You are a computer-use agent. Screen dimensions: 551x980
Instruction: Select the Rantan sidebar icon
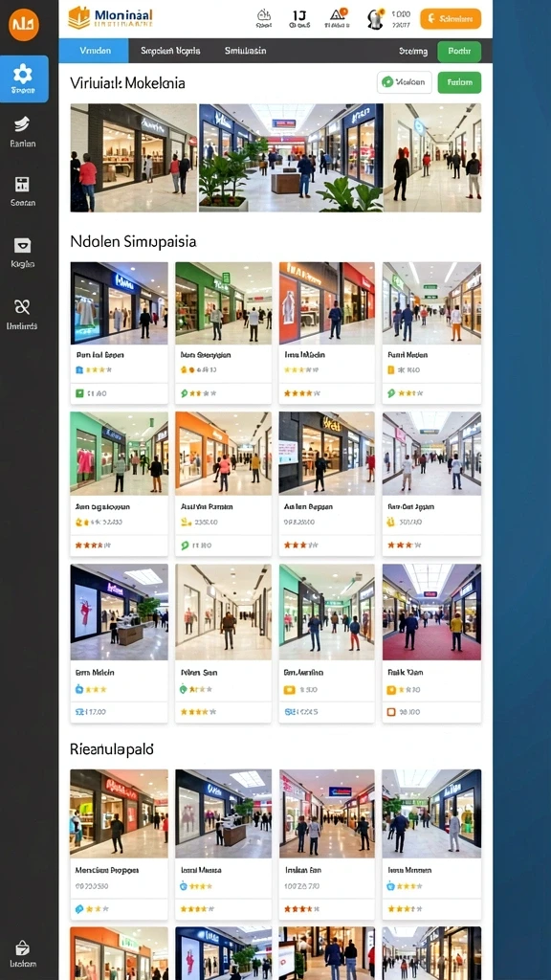click(x=23, y=123)
